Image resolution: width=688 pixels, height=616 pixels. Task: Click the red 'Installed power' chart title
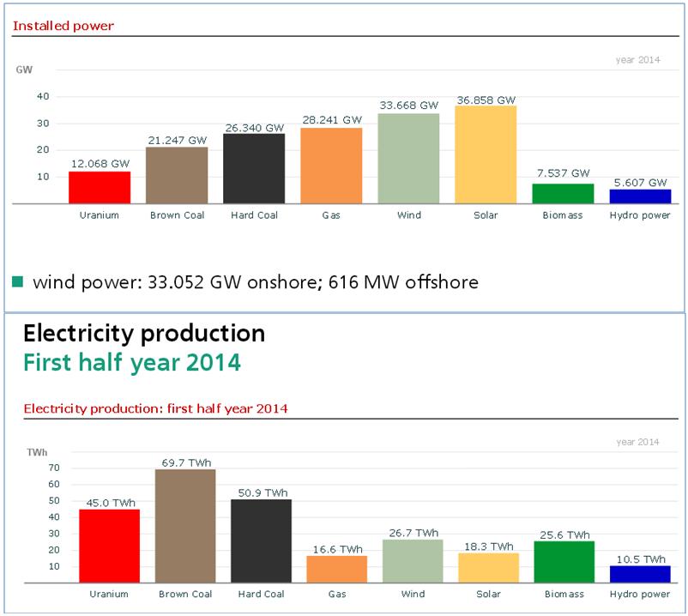[63, 26]
